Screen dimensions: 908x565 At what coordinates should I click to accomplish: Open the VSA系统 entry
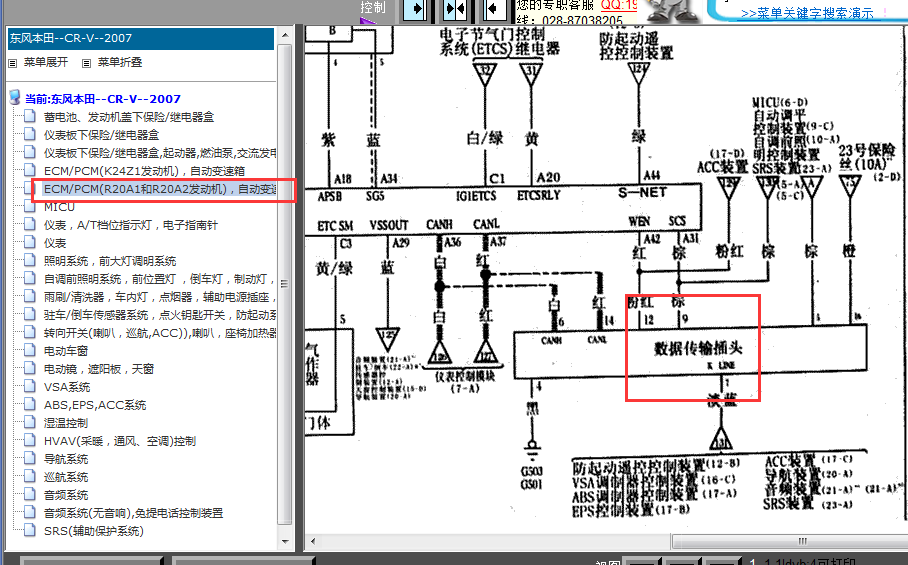coord(67,387)
